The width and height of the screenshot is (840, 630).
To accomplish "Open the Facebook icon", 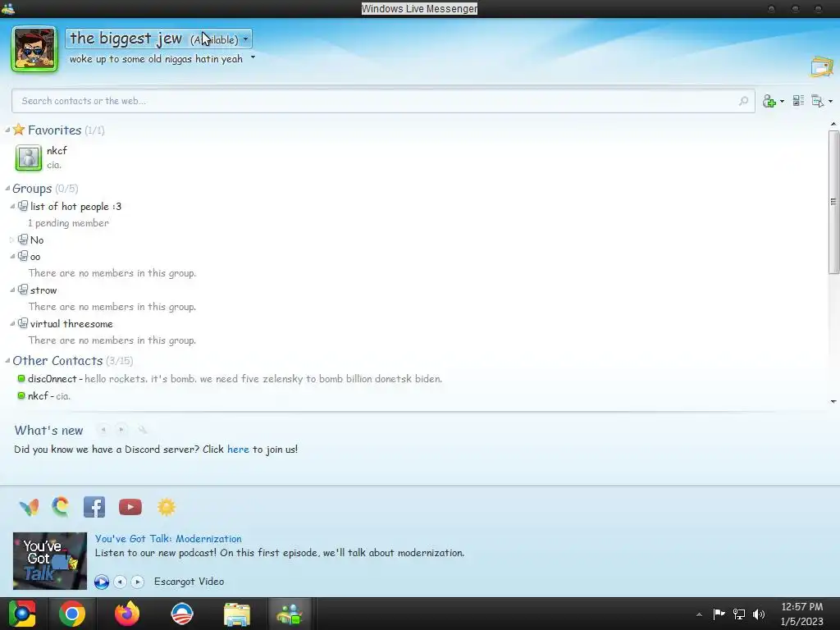I will pos(94,507).
